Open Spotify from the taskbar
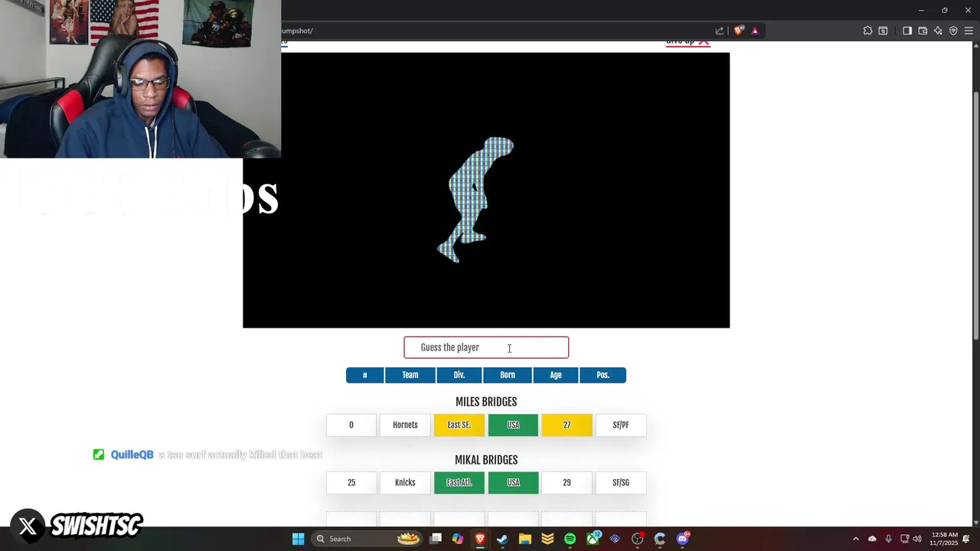 [570, 539]
